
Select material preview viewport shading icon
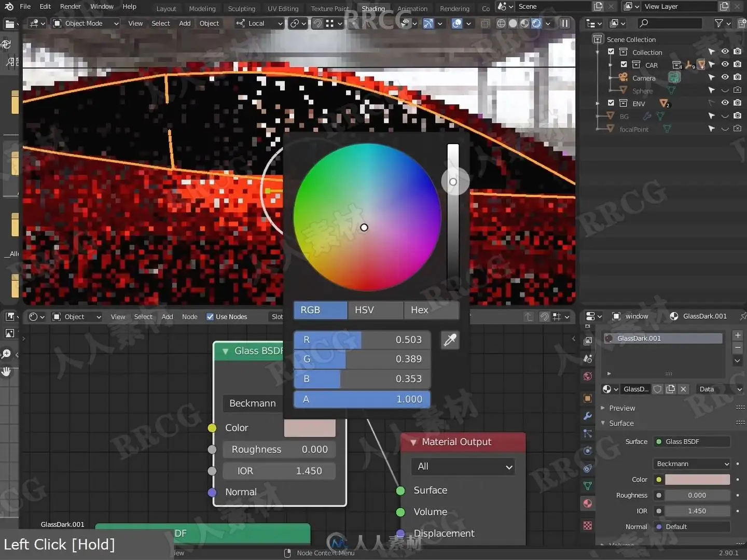(x=524, y=23)
